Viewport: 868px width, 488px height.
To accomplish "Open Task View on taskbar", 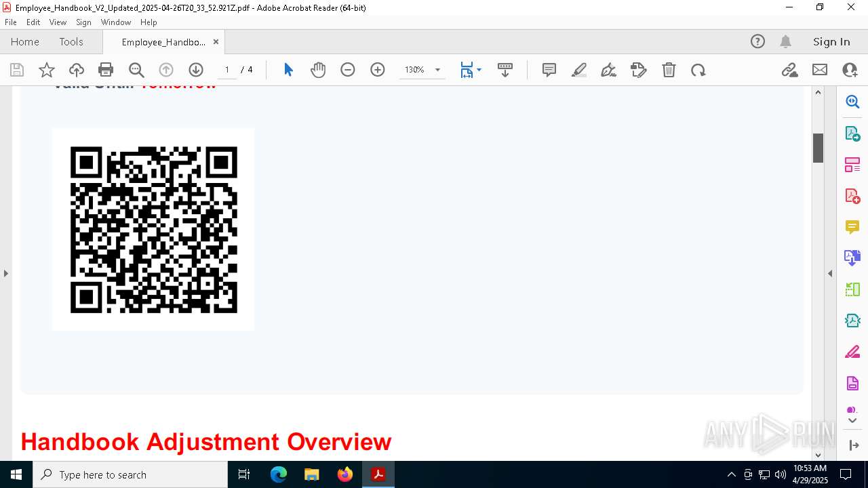I will 244,474.
